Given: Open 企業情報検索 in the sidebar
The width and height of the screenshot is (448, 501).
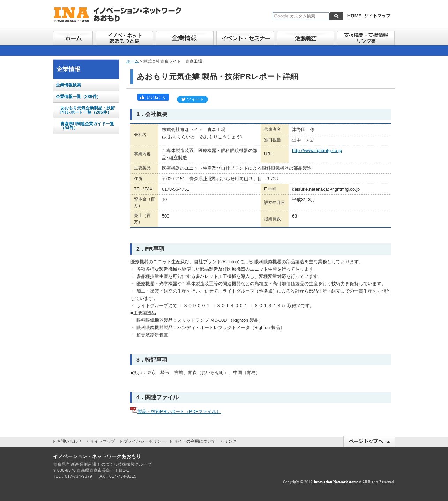Looking at the screenshot, I should click(86, 85).
